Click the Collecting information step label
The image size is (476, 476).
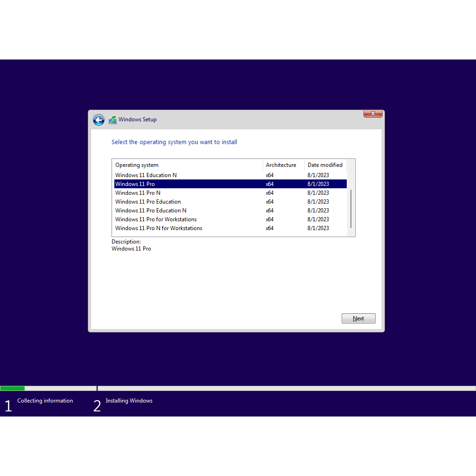pyautogui.click(x=45, y=401)
